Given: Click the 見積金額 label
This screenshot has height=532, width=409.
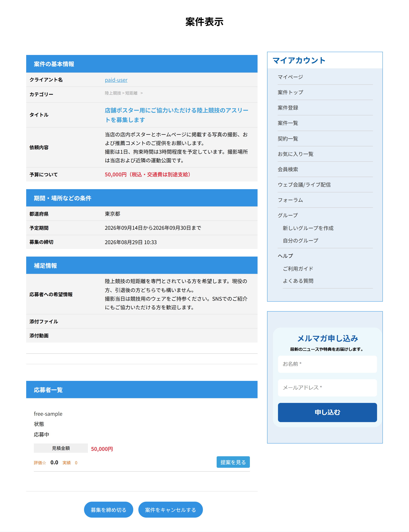Looking at the screenshot, I should [61, 448].
